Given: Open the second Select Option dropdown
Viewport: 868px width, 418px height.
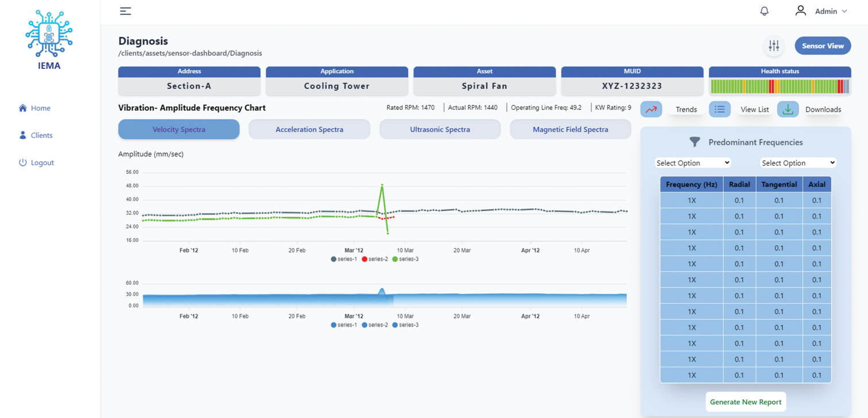Looking at the screenshot, I should click(798, 163).
